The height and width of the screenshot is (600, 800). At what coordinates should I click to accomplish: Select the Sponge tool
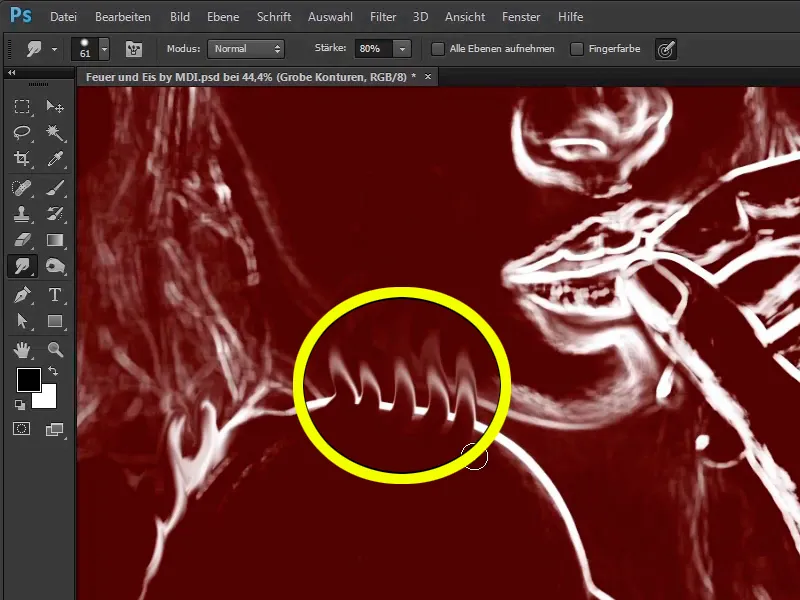[x=55, y=266]
